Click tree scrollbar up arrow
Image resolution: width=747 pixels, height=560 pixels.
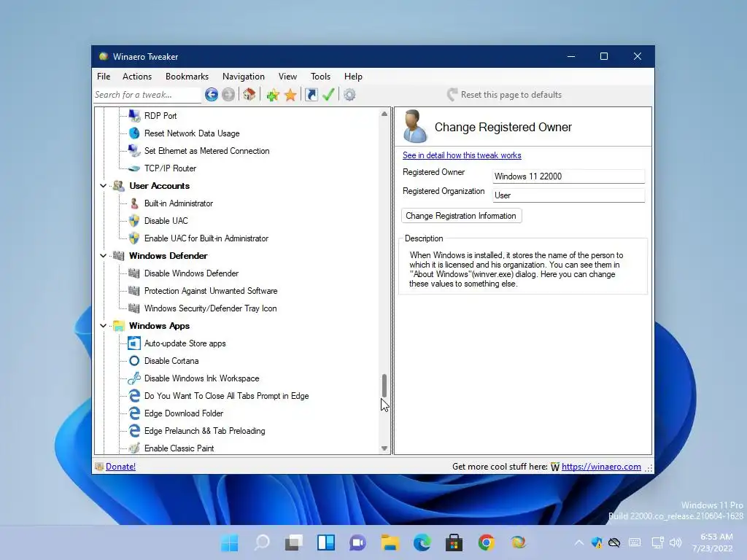(x=384, y=114)
